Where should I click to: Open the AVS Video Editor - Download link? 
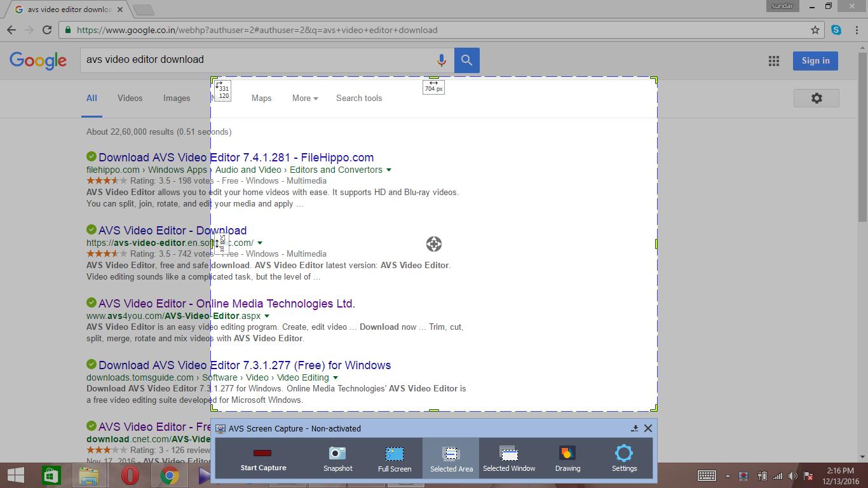click(172, 231)
